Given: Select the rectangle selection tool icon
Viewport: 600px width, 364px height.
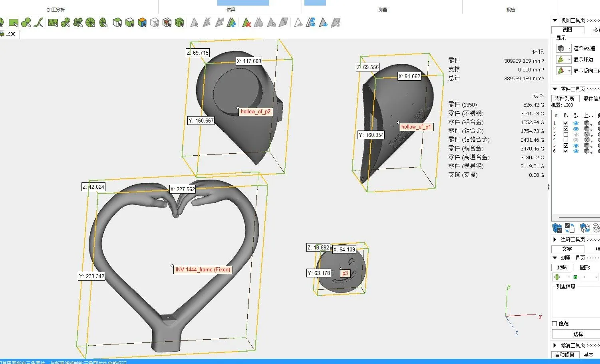Looking at the screenshot, I should coord(14,23).
